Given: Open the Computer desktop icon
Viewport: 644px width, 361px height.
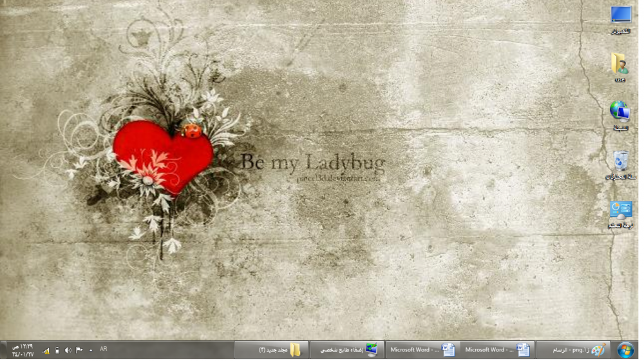Looking at the screenshot, I should point(620,18).
